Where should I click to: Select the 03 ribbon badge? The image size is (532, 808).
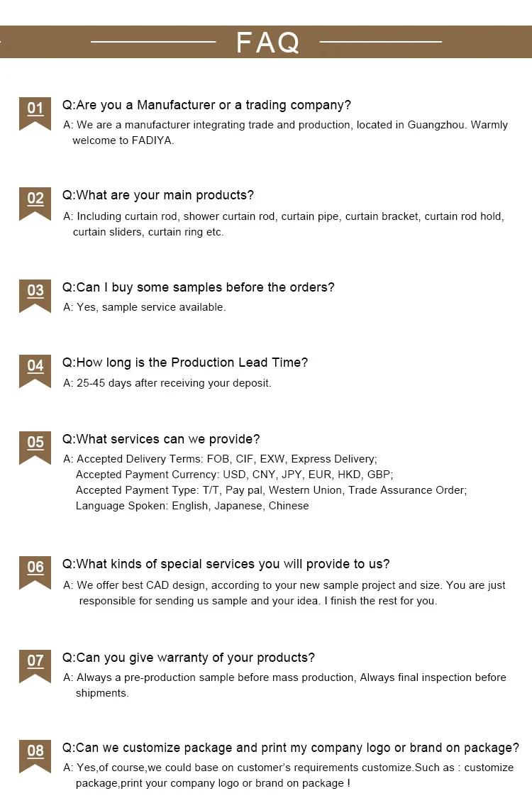coord(35,293)
